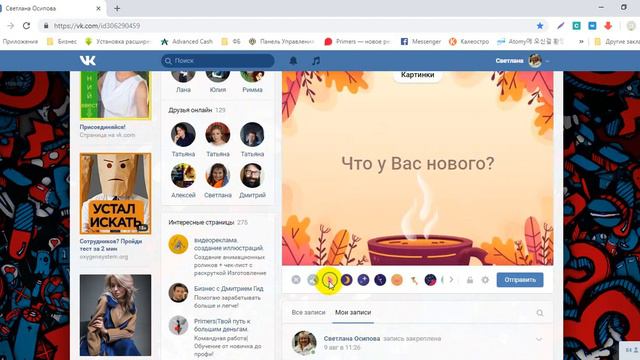Remove poster background with the grey X circle
This screenshot has height=360, width=640.
tap(296, 280)
